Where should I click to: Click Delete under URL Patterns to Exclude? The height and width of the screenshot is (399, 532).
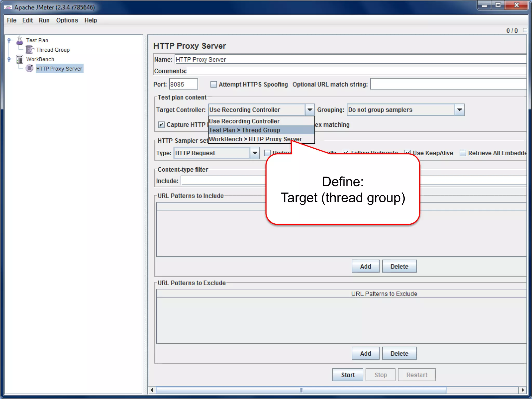399,353
